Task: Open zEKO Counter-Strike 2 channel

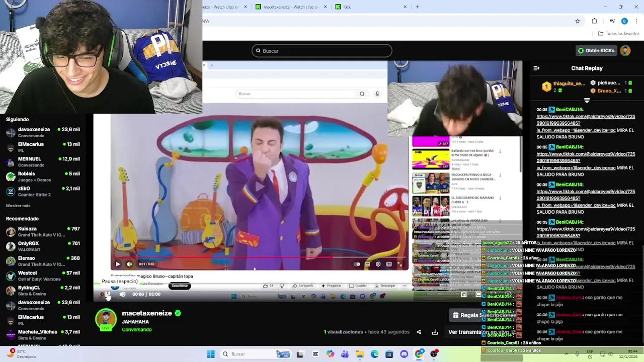Action: [43, 191]
